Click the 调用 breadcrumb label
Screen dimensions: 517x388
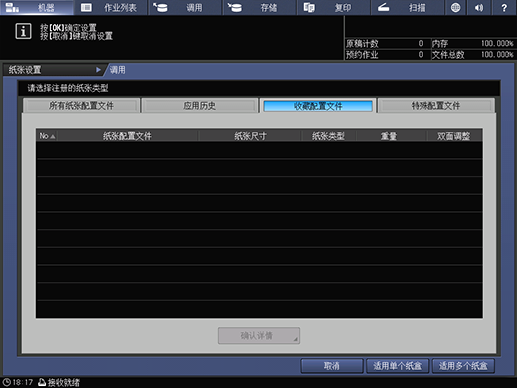pyautogui.click(x=118, y=70)
